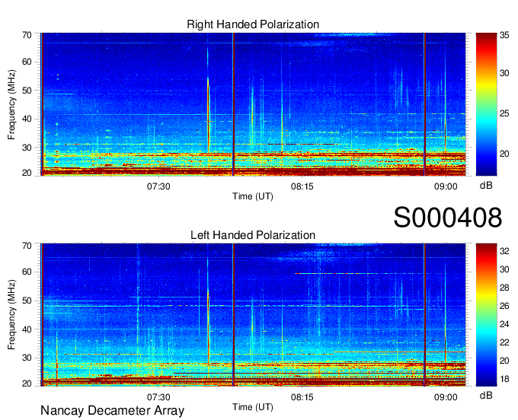The height and width of the screenshot is (420, 518).
Task: Click the 09:00 tick under the top spectrogram
Action: [446, 186]
